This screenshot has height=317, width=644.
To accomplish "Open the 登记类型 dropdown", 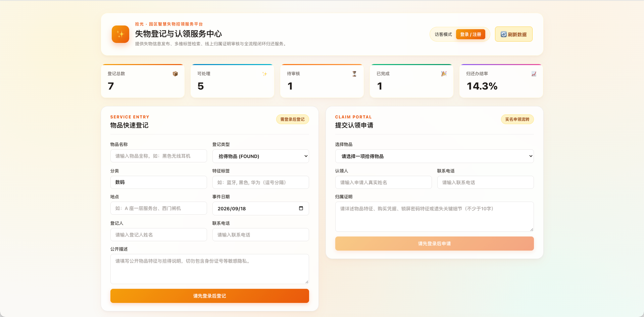I will tap(261, 156).
